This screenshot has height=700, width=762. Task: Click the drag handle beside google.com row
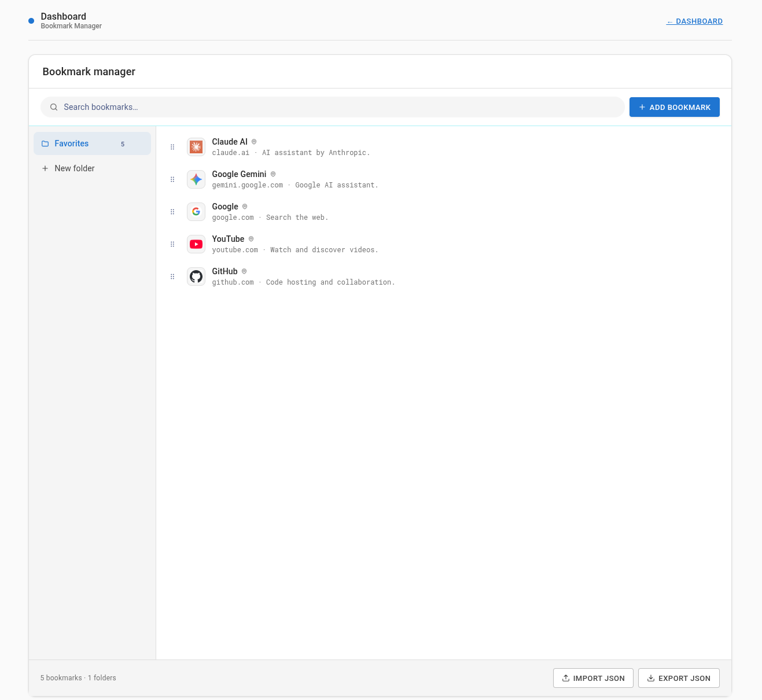pos(172,212)
